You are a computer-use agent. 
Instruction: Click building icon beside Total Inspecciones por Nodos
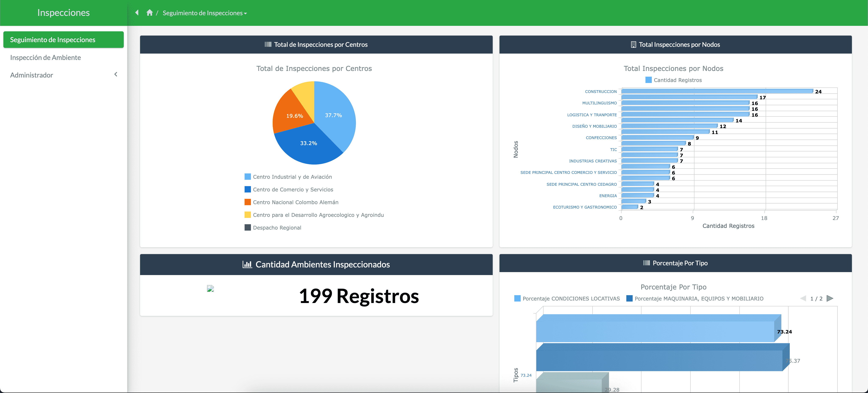(633, 44)
